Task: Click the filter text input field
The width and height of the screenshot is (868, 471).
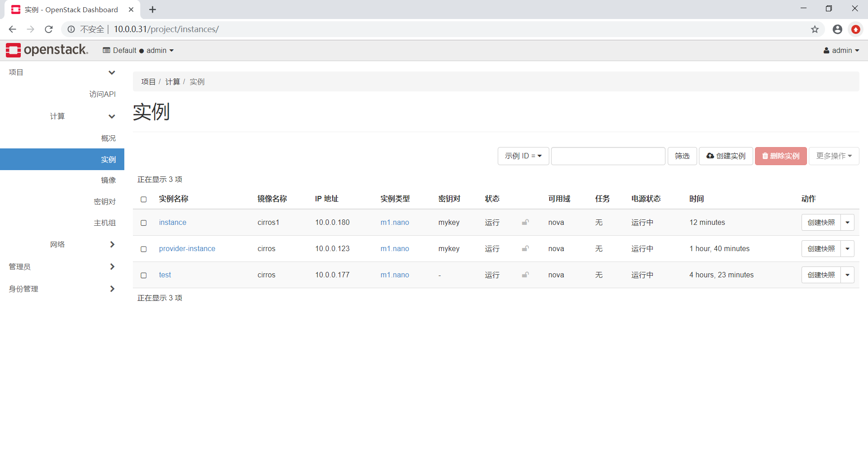Action: (608, 156)
